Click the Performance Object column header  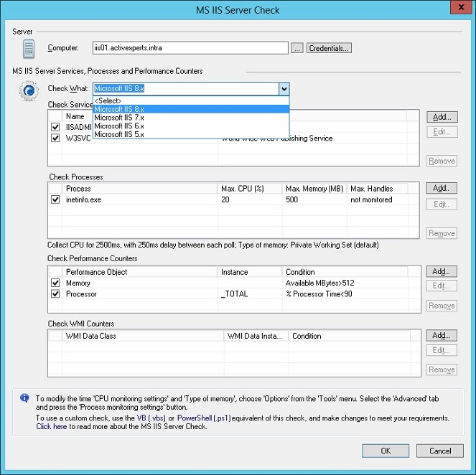coord(140,272)
